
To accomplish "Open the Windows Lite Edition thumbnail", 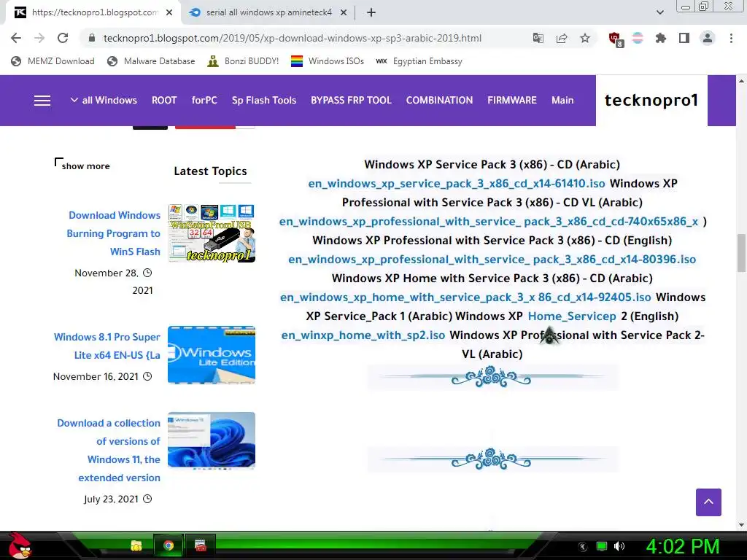I will tap(212, 355).
